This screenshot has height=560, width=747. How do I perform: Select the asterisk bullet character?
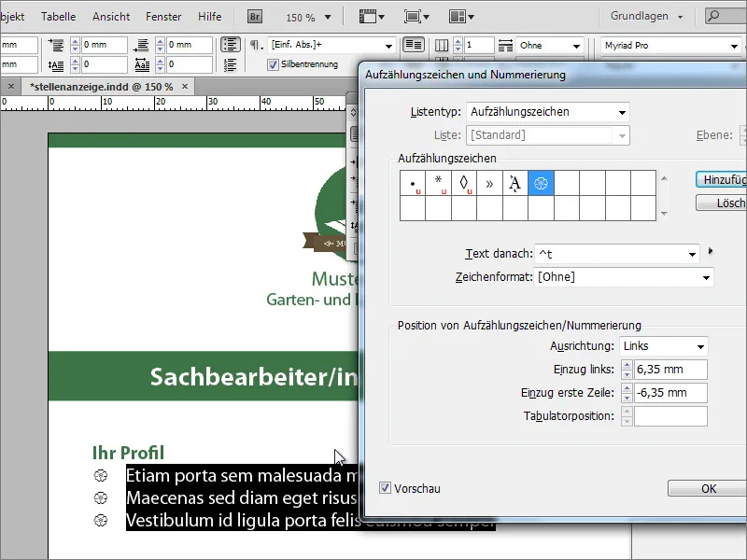pyautogui.click(x=437, y=184)
